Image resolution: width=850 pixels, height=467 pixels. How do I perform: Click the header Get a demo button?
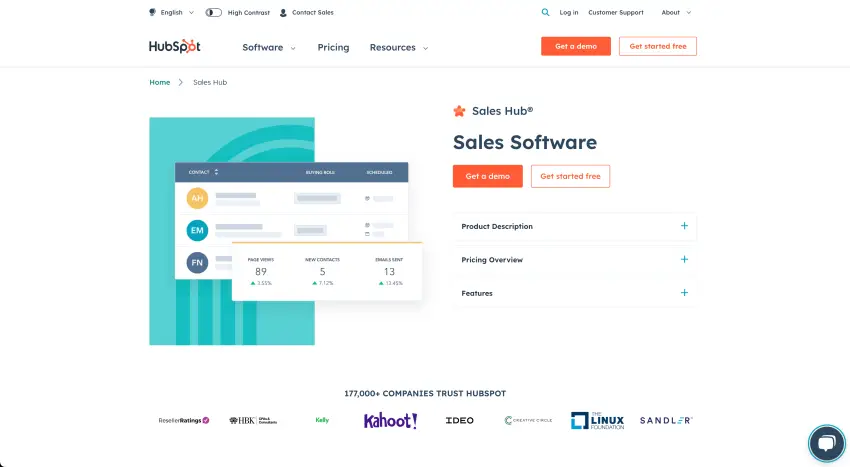coord(576,46)
